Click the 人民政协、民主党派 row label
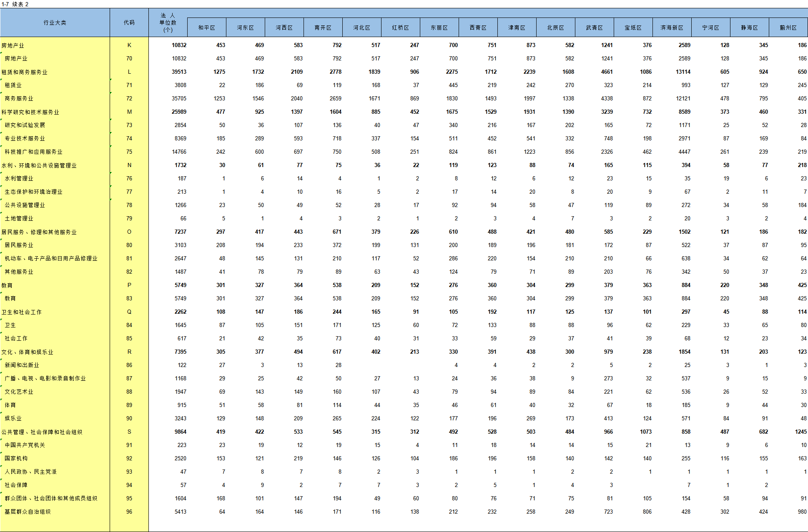Image resolution: width=808 pixels, height=532 pixels. tap(30, 472)
